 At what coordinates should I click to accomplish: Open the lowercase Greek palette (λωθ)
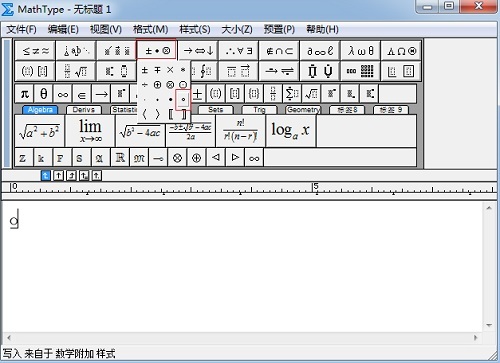361,51
